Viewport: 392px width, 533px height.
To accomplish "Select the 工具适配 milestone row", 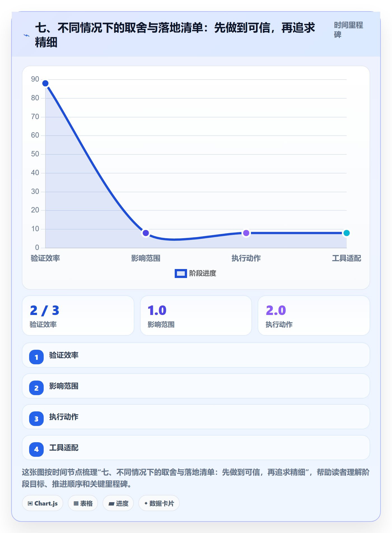I will (x=196, y=448).
